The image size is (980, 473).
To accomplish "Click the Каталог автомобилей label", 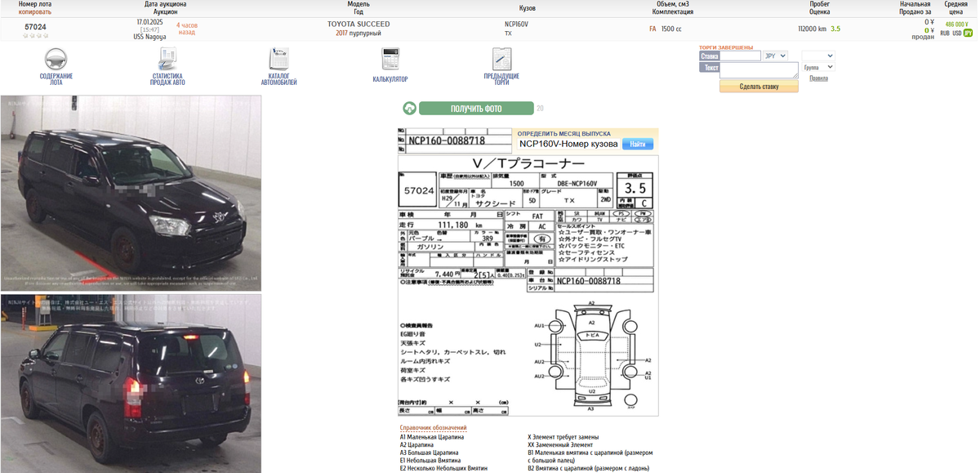I will coord(278,79).
